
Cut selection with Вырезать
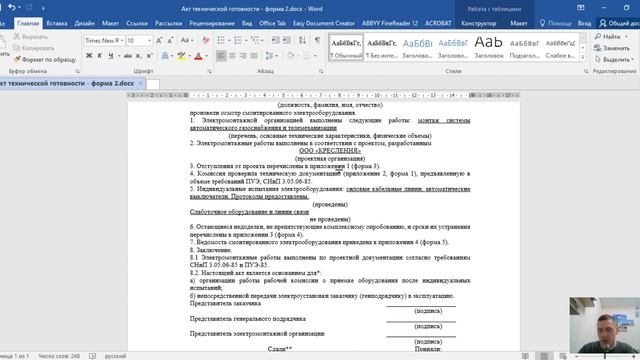pyautogui.click(x=30, y=37)
